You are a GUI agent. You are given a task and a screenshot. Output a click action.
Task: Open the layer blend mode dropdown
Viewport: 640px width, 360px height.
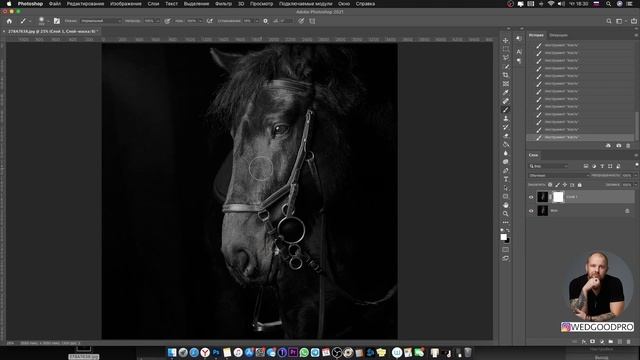pyautogui.click(x=558, y=176)
